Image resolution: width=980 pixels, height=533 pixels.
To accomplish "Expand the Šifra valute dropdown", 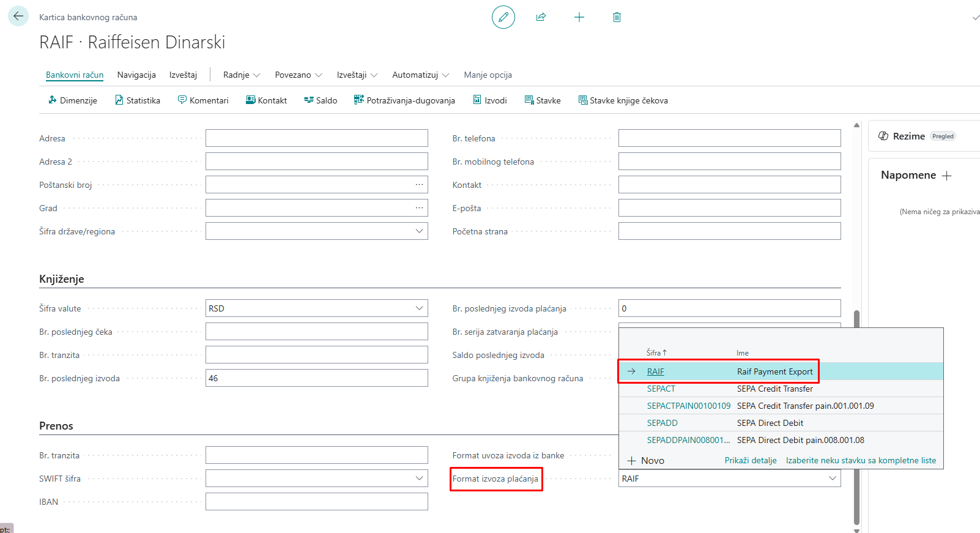I will (x=419, y=308).
